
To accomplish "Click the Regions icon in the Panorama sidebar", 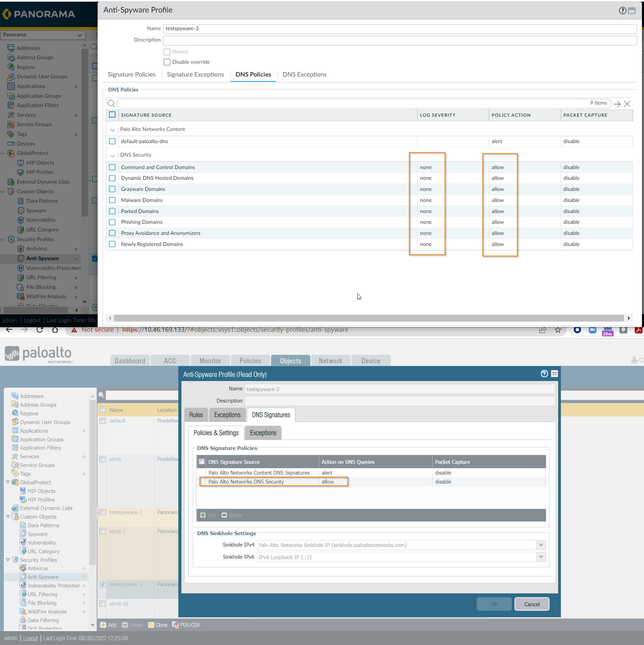I will tap(11, 67).
